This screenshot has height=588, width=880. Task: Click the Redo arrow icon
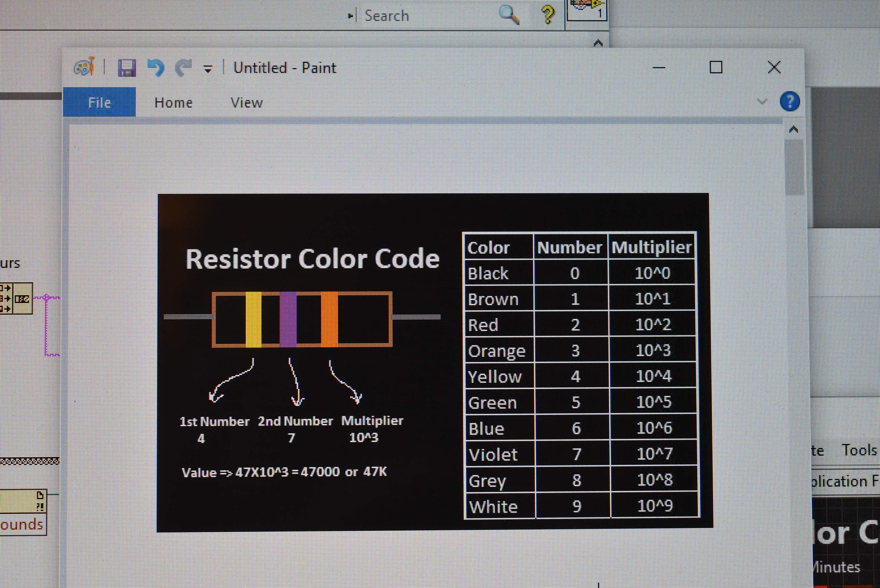point(184,68)
